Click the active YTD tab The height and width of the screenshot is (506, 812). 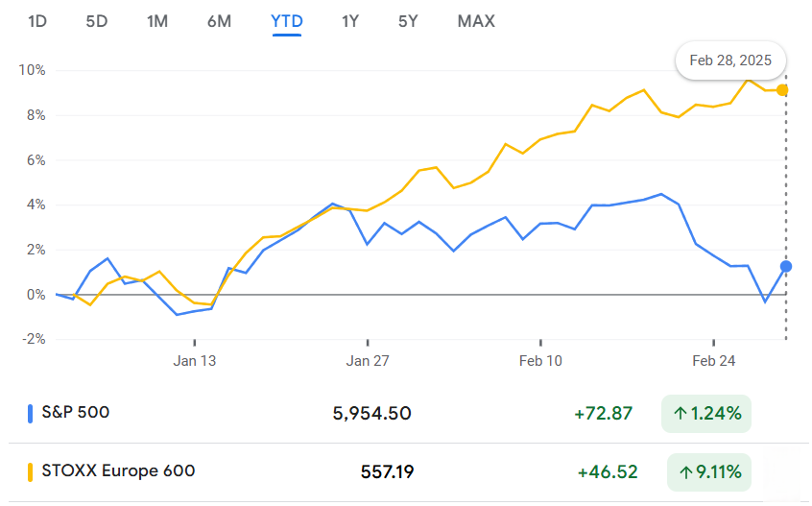pos(286,20)
